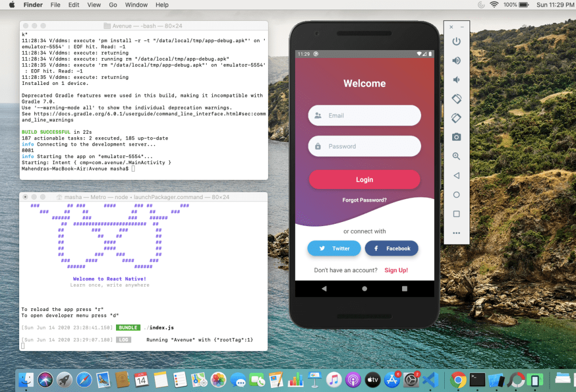Click the Password input field
The height and width of the screenshot is (392, 576).
click(364, 146)
